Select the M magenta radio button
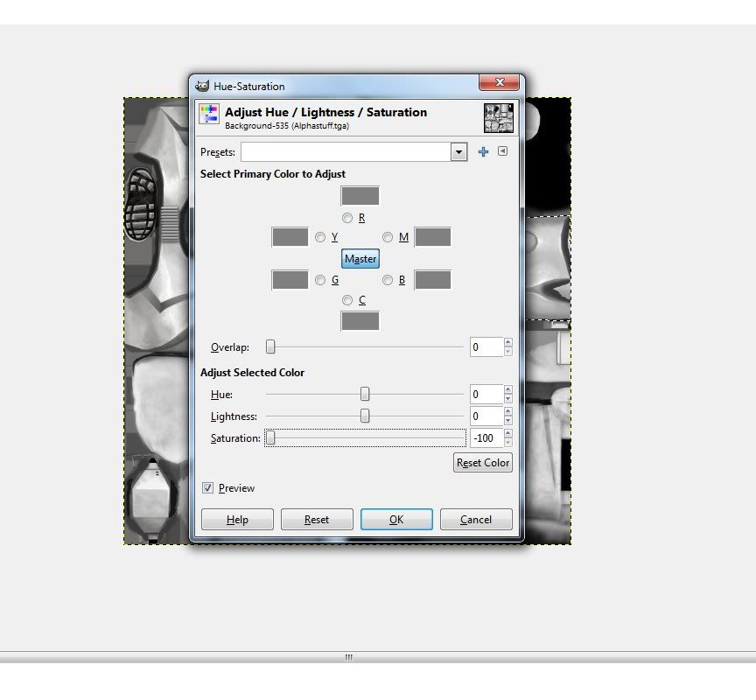Viewport: 756px width, 700px height. [x=388, y=237]
